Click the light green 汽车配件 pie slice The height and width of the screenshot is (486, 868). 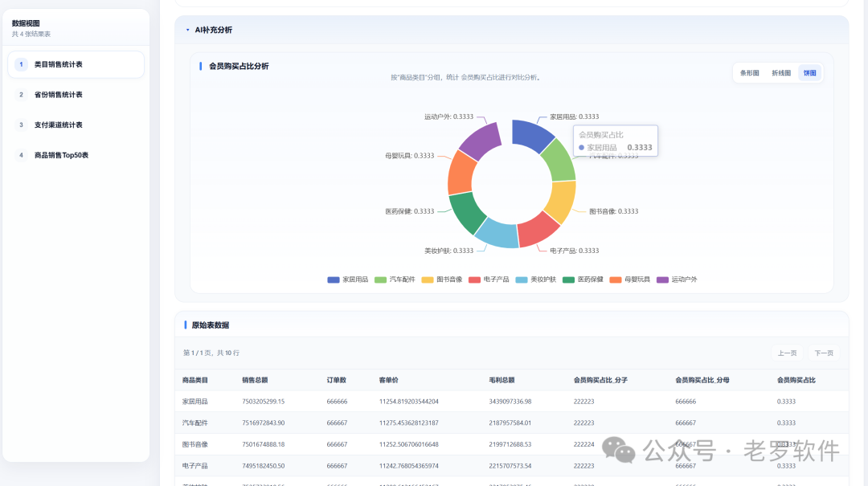point(560,161)
